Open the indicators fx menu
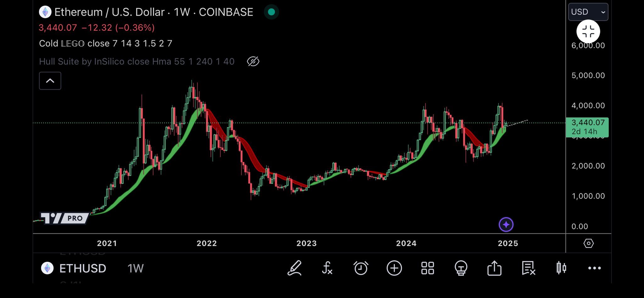The width and height of the screenshot is (644, 298). 327,268
